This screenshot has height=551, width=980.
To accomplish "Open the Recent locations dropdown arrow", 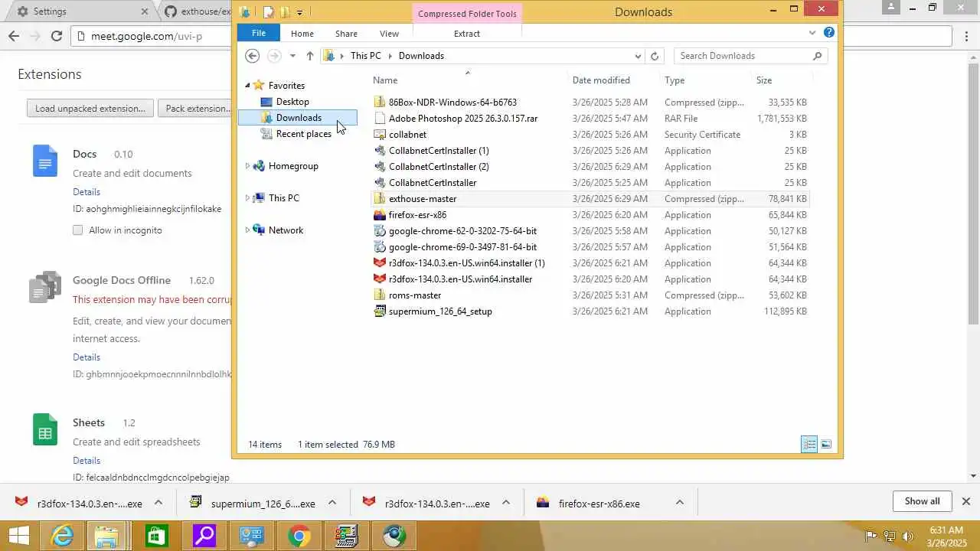I will point(292,56).
